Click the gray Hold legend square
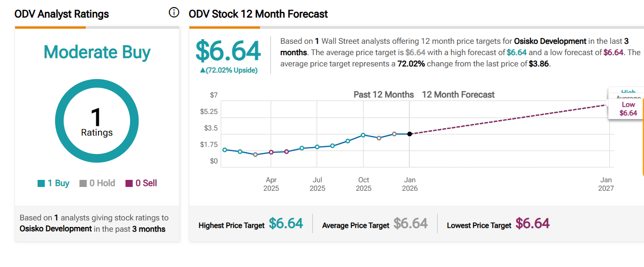Image resolution: width=644 pixels, height=267 pixels. (x=83, y=184)
